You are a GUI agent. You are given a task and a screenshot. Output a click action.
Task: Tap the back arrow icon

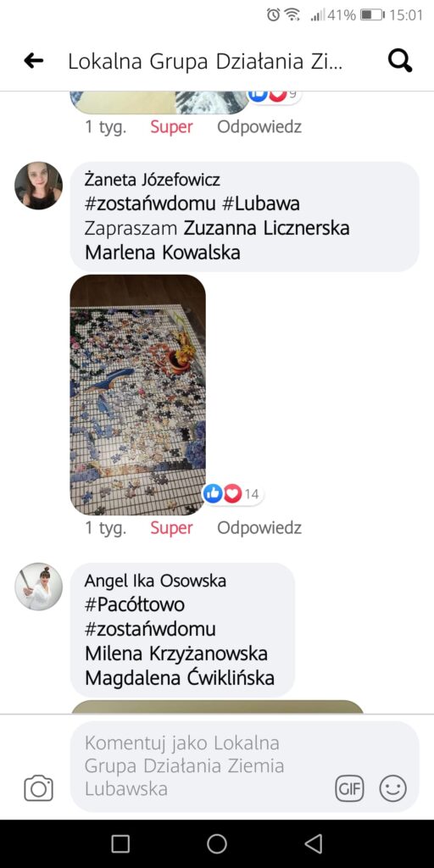tap(34, 61)
